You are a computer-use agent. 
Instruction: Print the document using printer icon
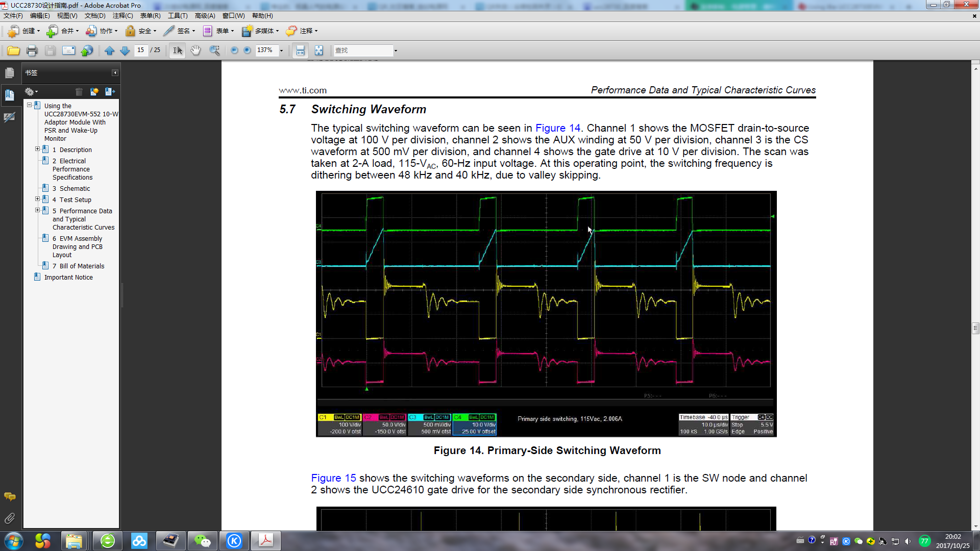(x=32, y=50)
